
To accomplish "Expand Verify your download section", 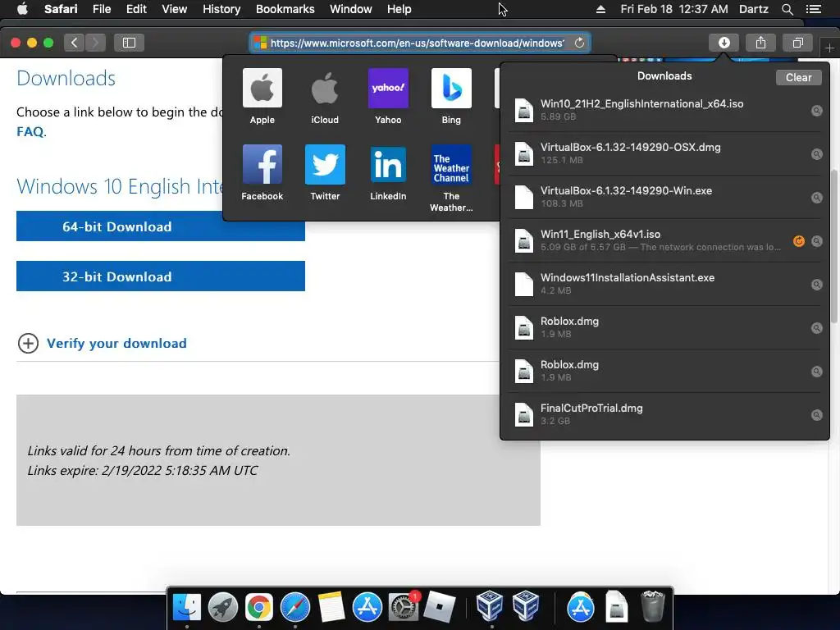I will click(102, 344).
